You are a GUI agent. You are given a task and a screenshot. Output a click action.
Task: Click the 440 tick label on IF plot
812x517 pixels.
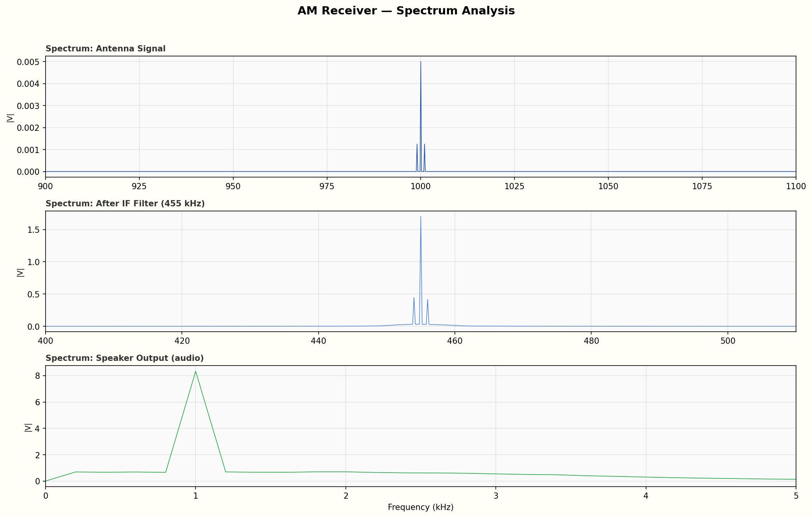[x=318, y=341]
